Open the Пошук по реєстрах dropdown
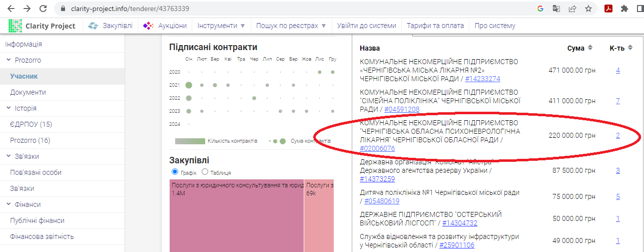Image resolution: width=644 pixels, height=252 pixels. tap(291, 26)
